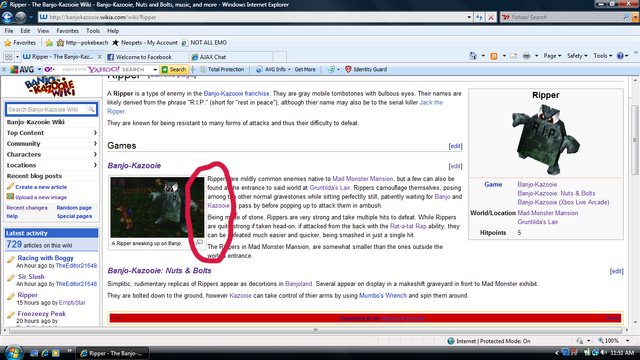Open the Safety dropdown menu
The height and width of the screenshot is (360, 640).
point(577,56)
